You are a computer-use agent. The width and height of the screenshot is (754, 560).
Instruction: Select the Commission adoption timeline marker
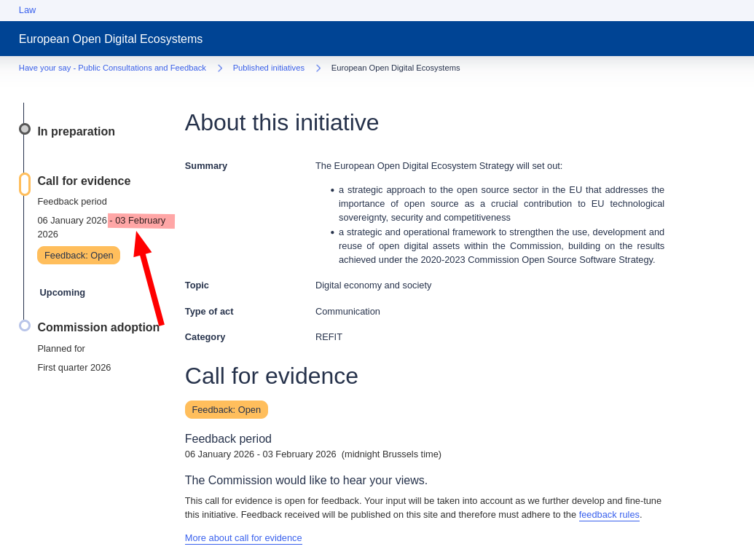pos(25,326)
